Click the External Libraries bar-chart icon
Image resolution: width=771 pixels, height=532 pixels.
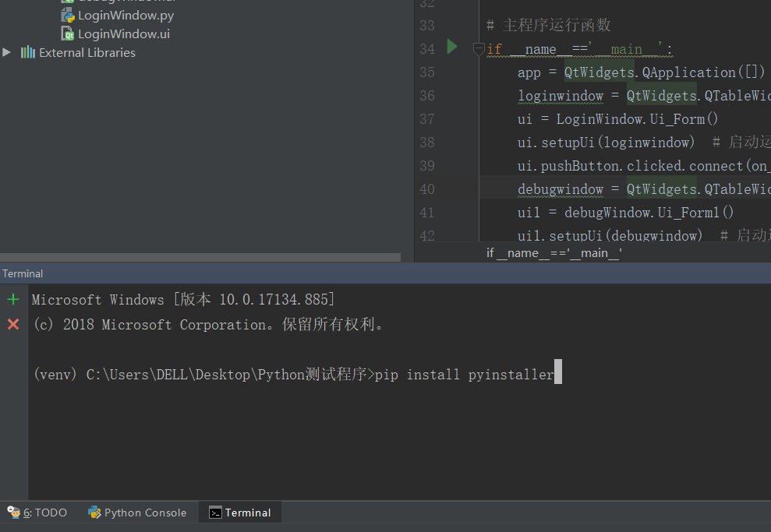pos(28,52)
